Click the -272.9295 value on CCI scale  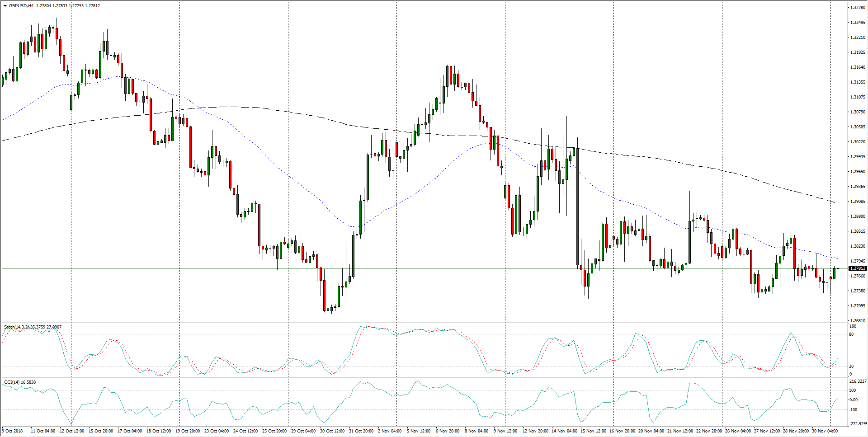click(858, 424)
